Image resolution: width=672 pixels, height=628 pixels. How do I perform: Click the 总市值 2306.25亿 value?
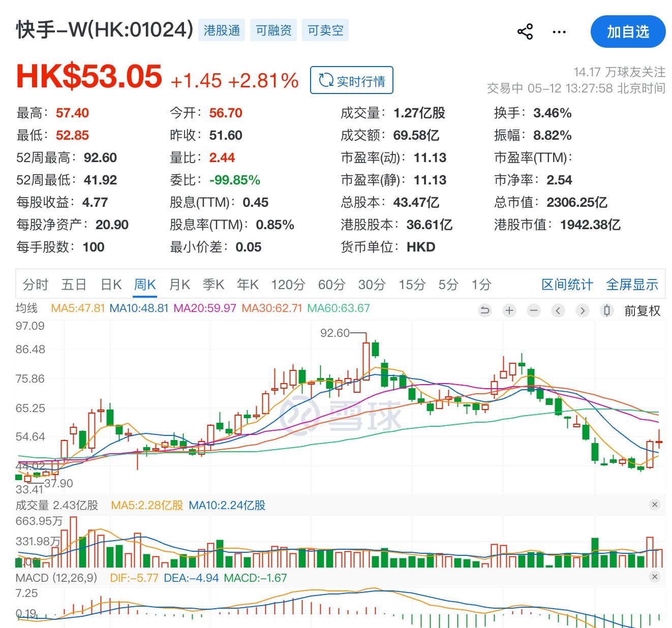click(x=577, y=202)
